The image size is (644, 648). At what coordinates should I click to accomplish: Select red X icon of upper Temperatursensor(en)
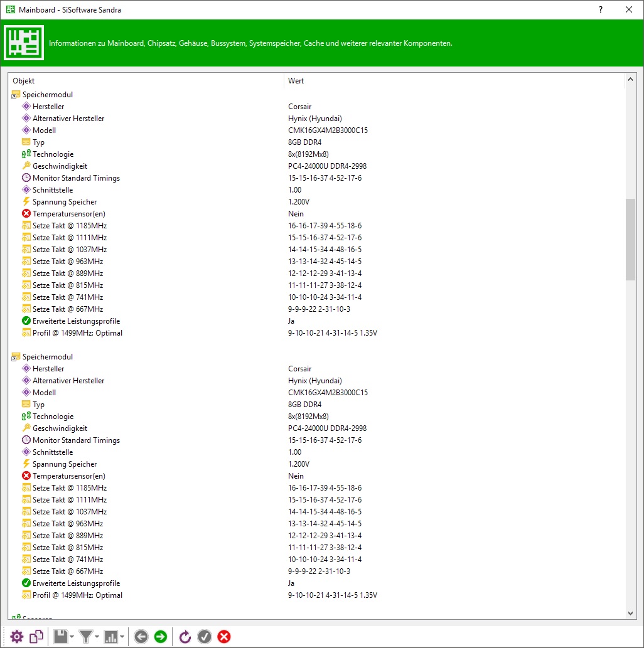pyautogui.click(x=26, y=214)
